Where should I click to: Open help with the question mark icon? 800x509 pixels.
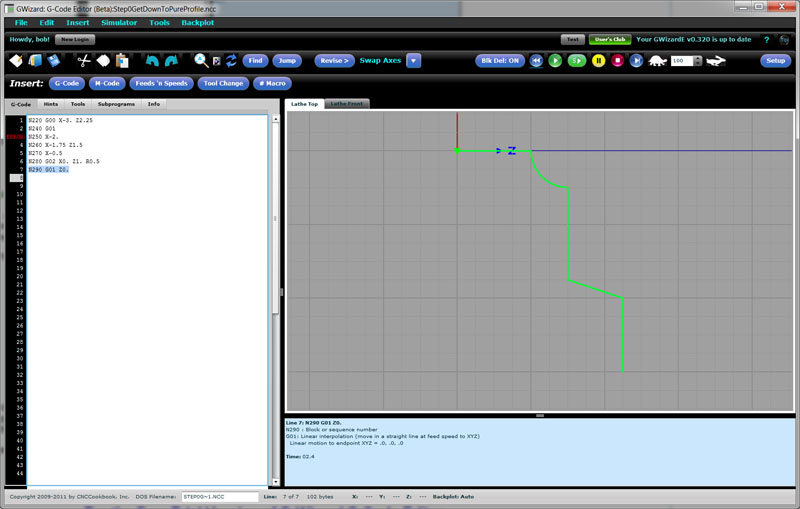(766, 40)
